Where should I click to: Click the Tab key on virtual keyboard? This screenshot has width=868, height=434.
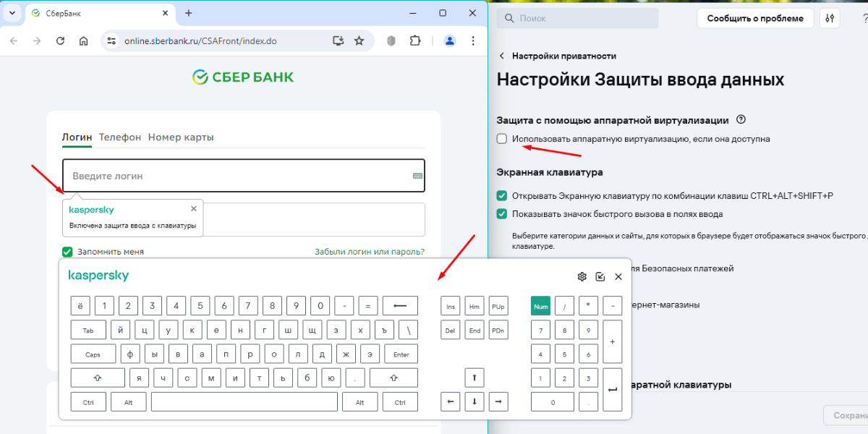tap(89, 330)
